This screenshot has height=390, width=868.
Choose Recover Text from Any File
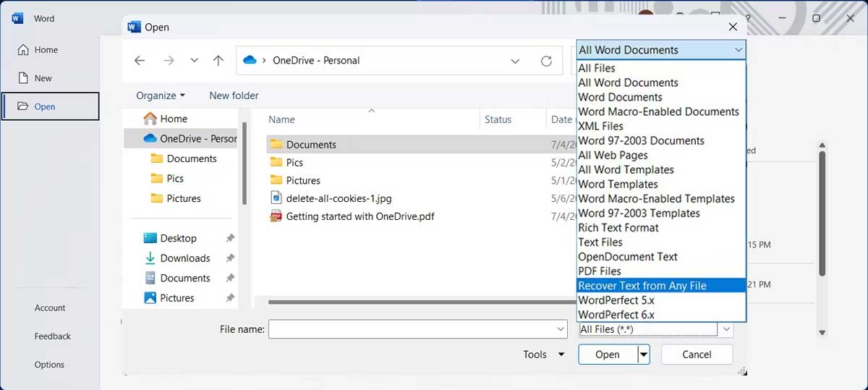pyautogui.click(x=642, y=286)
